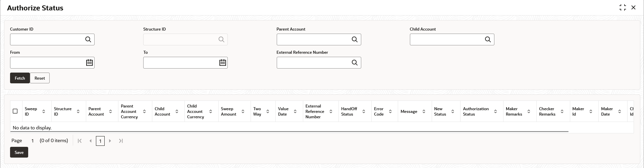Sort table by Sweep ID column

point(44,111)
